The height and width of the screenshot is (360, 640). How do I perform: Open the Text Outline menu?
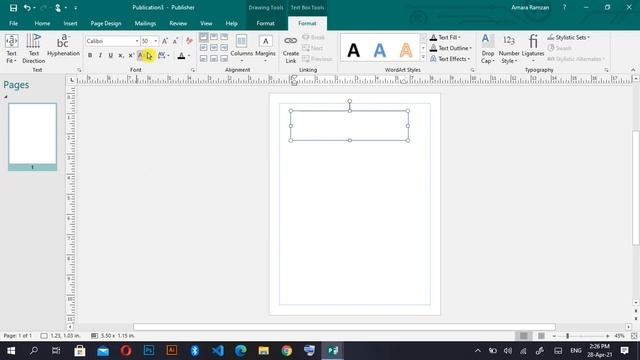coord(451,48)
